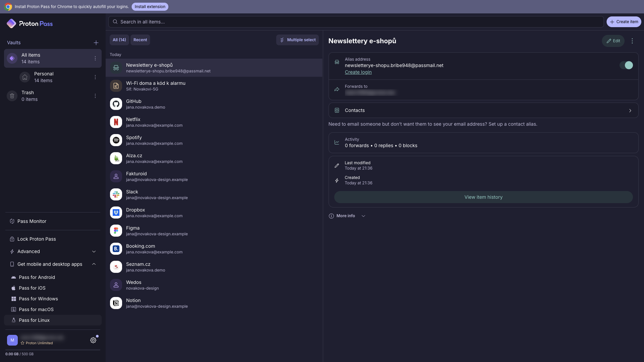
Task: Click View item history button
Action: [483, 197]
